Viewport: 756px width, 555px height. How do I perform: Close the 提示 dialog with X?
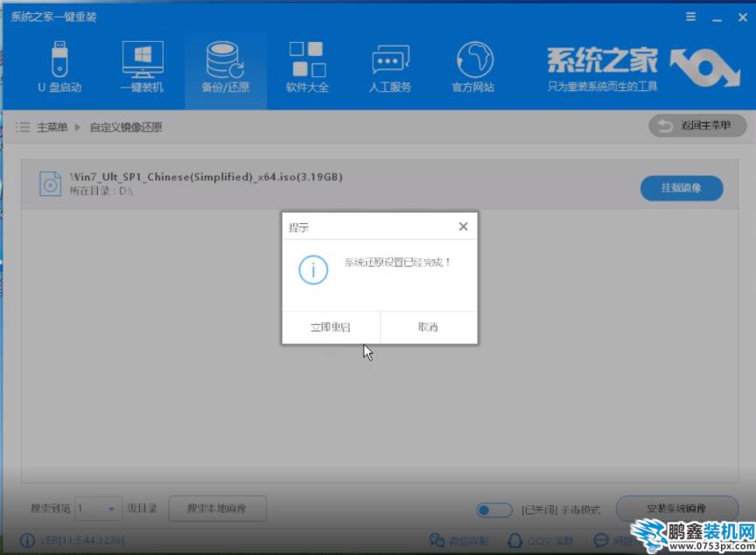coord(464,227)
